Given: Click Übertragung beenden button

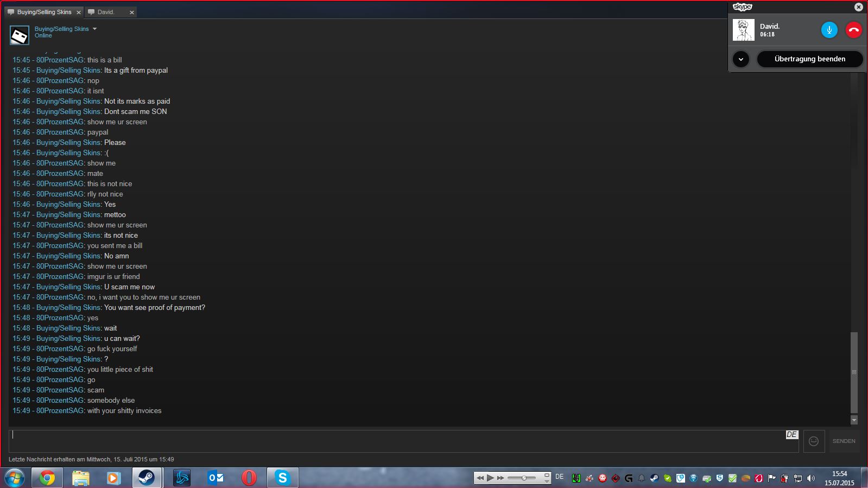Looking at the screenshot, I should point(809,59).
